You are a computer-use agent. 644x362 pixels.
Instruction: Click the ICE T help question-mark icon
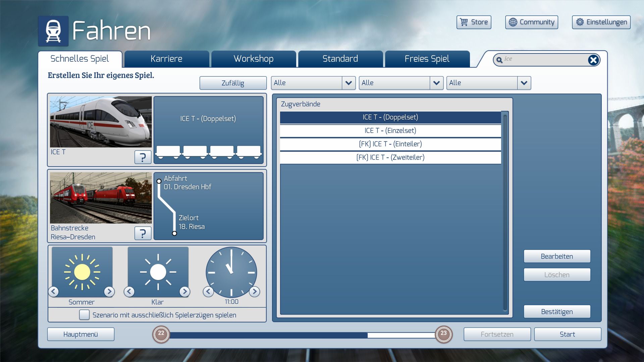pyautogui.click(x=143, y=157)
